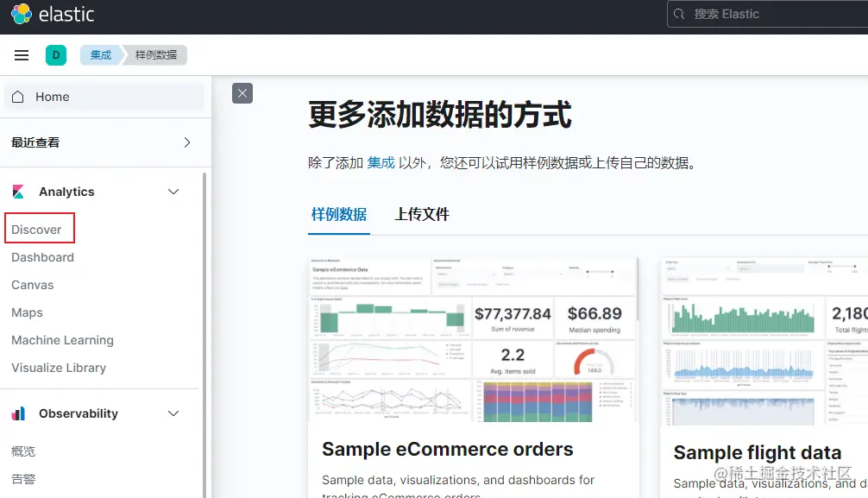Close the side navigation with X button

(x=242, y=93)
